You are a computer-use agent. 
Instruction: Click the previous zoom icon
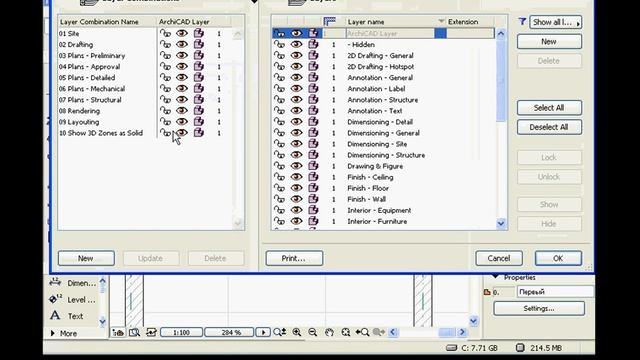[x=362, y=332]
